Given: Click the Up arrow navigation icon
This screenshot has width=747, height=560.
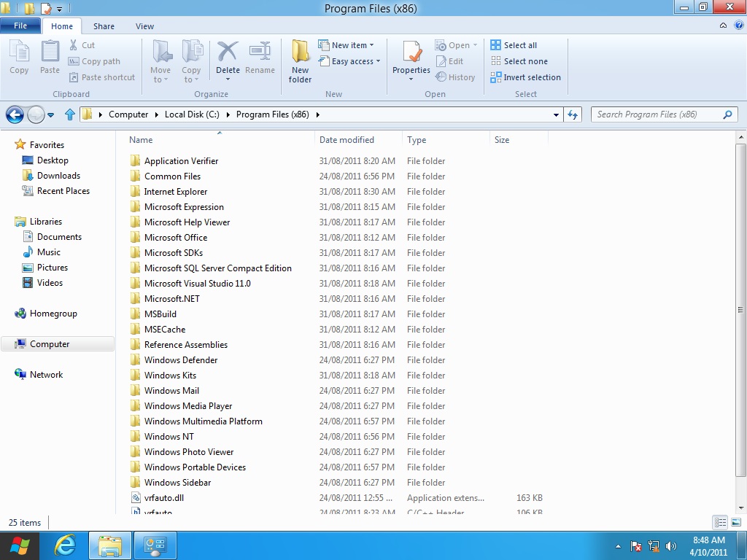Looking at the screenshot, I should (x=69, y=114).
